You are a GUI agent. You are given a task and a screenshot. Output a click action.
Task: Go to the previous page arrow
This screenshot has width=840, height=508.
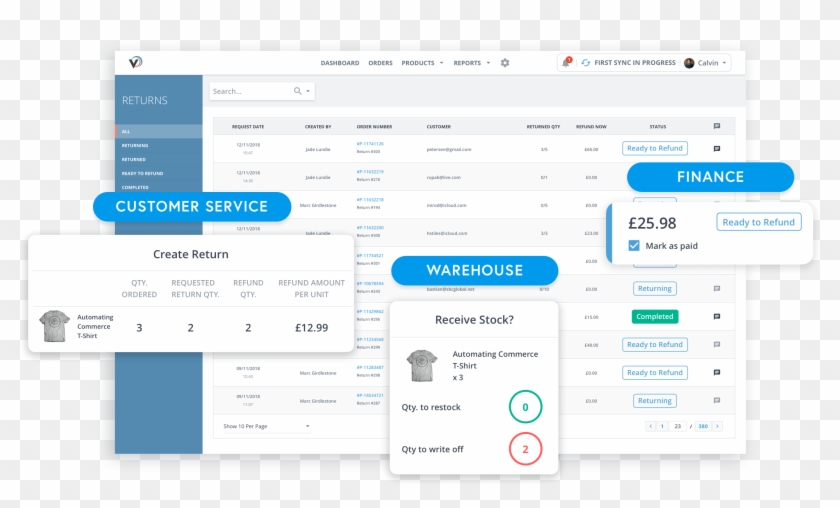click(651, 426)
